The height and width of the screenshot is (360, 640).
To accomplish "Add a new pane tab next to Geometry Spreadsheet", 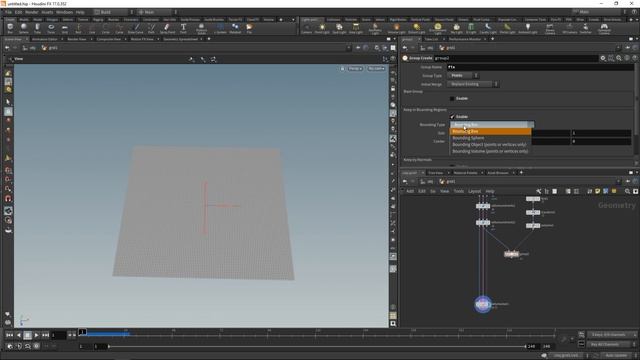I will [x=209, y=39].
